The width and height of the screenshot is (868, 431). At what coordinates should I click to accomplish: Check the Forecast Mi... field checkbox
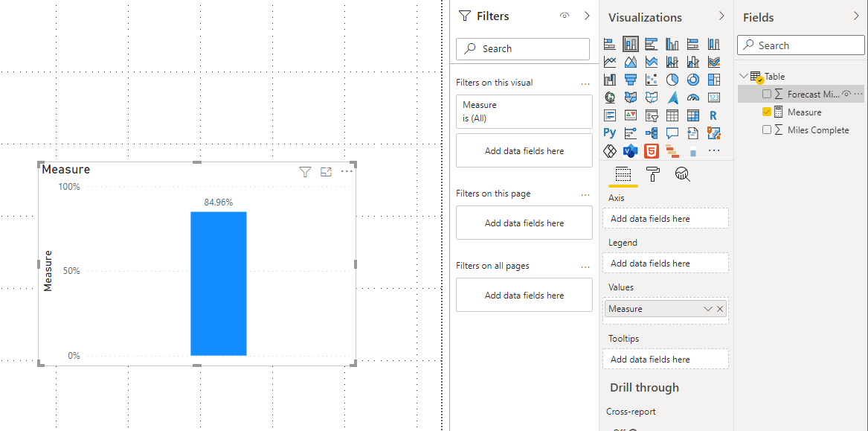coord(767,95)
